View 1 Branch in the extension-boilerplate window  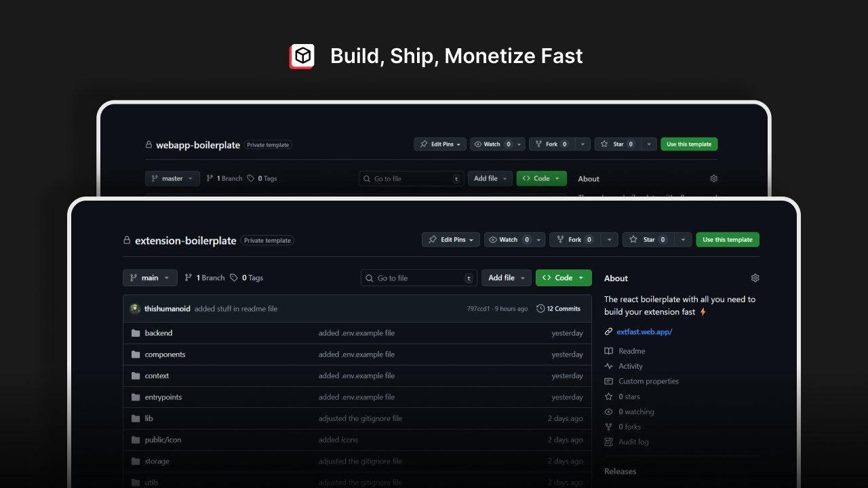[205, 278]
